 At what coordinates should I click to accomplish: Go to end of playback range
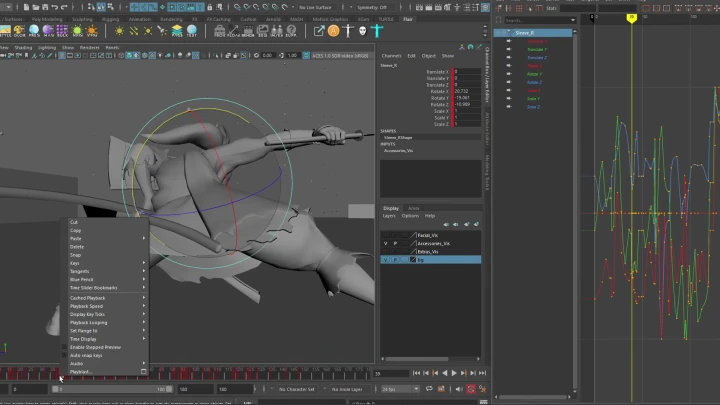(483, 373)
